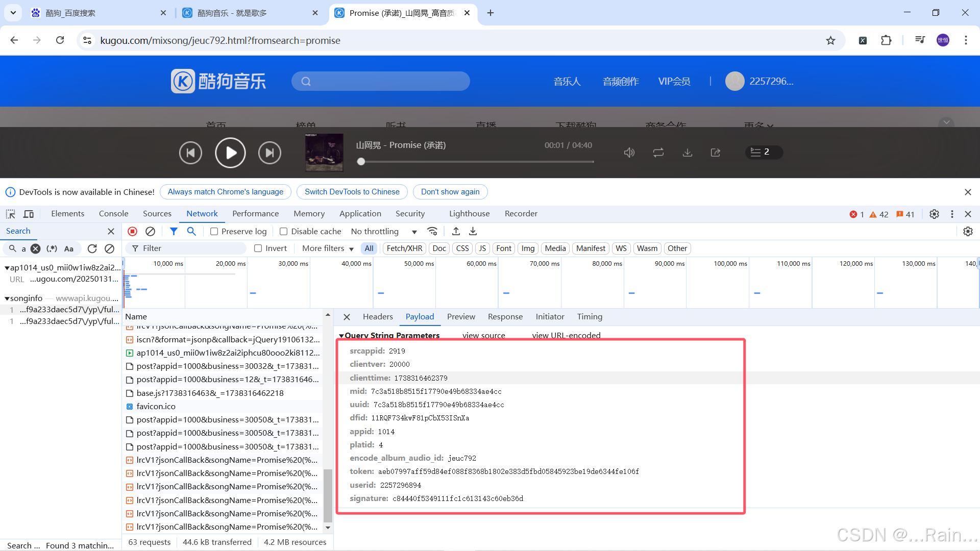The image size is (980, 551).
Task: Check the Disable cache option
Action: [284, 231]
